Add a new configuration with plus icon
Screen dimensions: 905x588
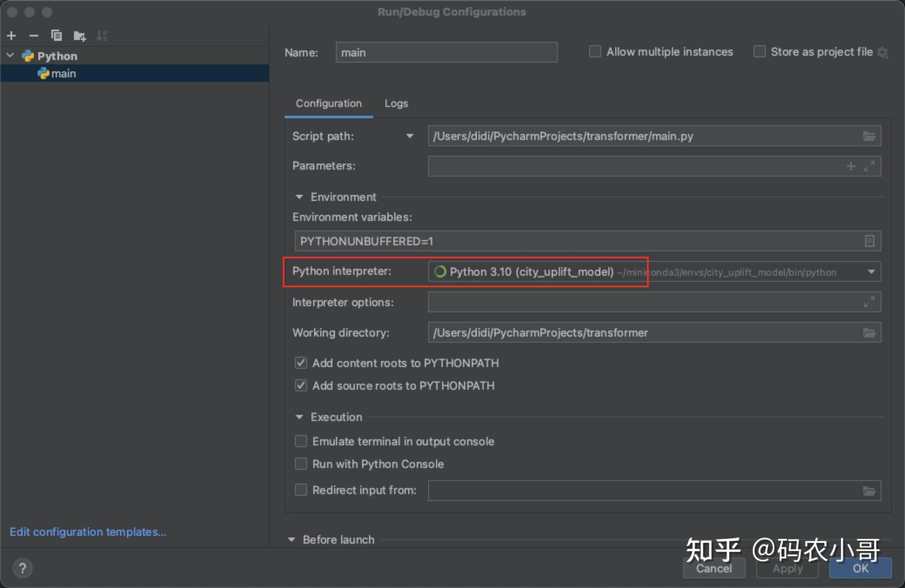coord(11,36)
